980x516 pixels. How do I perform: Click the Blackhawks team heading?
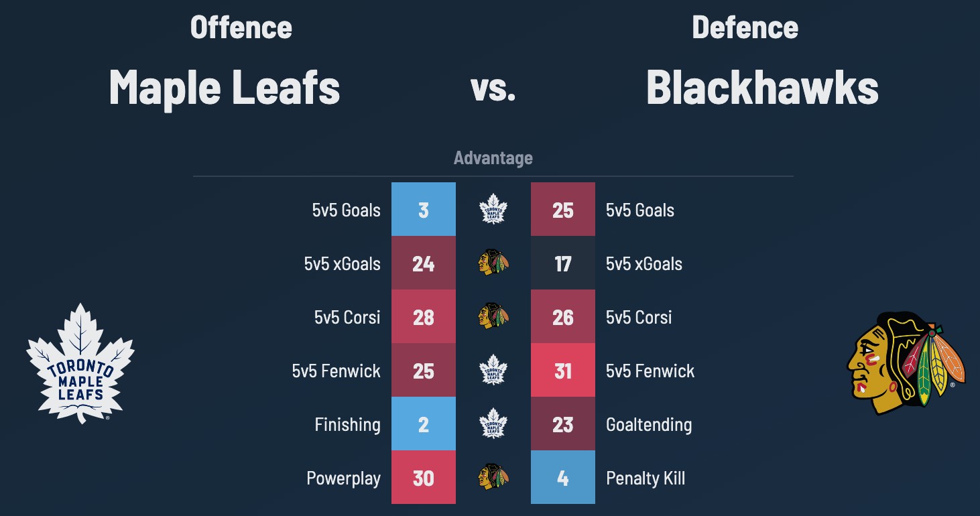click(x=762, y=87)
